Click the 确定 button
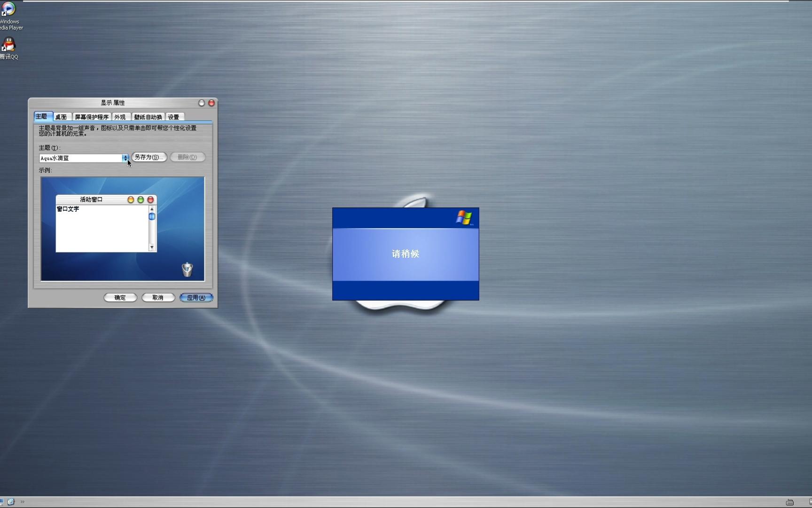 click(x=120, y=298)
